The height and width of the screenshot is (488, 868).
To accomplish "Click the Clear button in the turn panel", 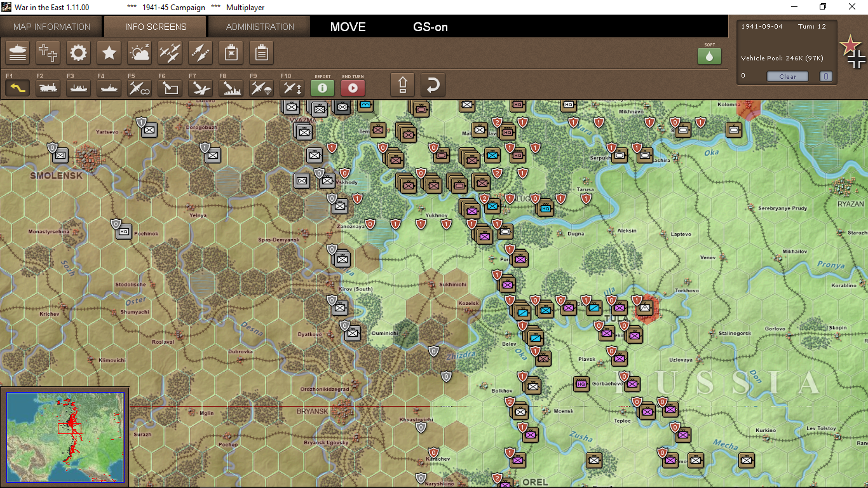I will click(x=787, y=76).
